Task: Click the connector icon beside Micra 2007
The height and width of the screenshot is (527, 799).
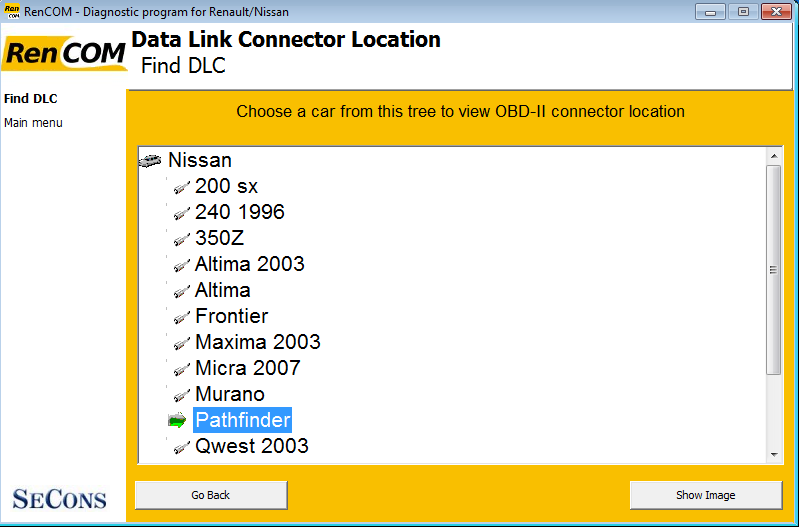Action: 182,370
